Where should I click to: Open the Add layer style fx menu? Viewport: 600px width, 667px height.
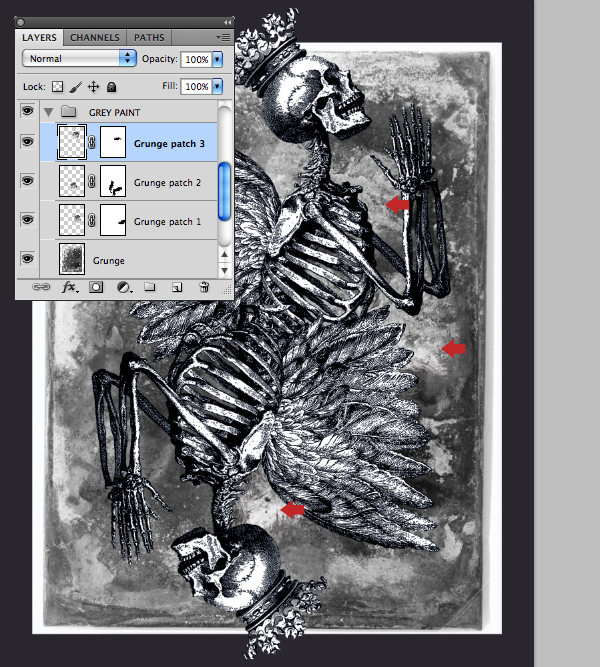point(70,288)
